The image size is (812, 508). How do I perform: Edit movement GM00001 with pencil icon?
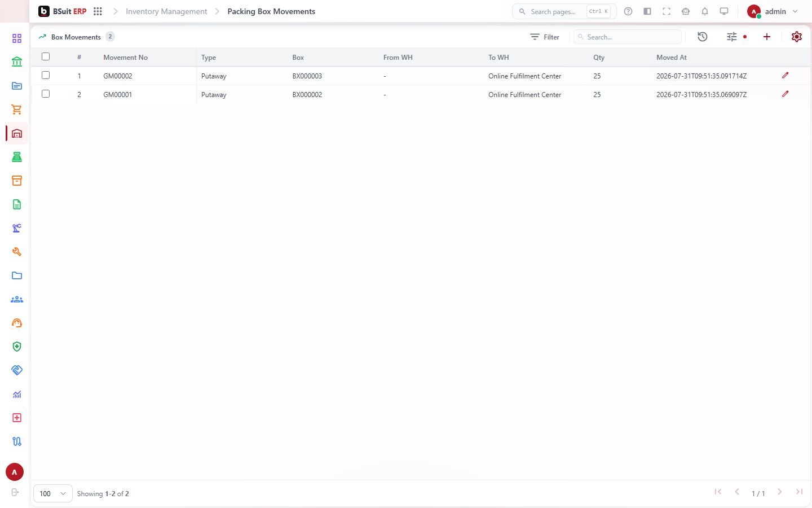coord(785,94)
